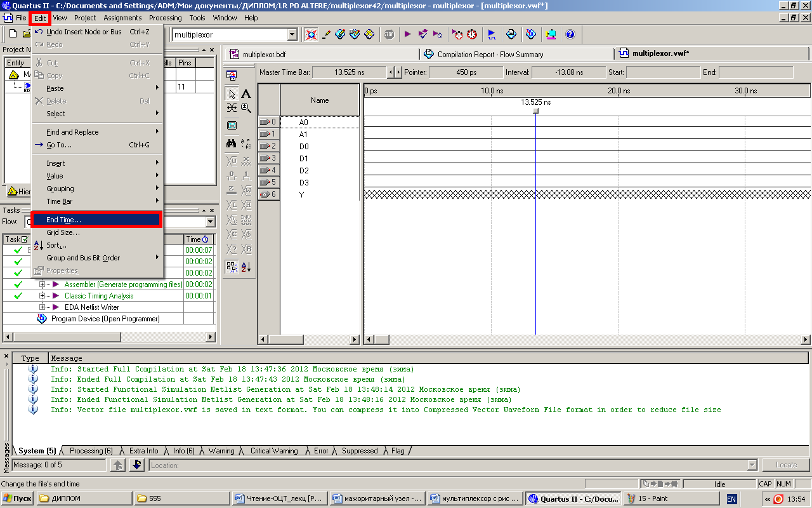Select Undo Insert Node or Bus
812x508 pixels.
(98, 32)
